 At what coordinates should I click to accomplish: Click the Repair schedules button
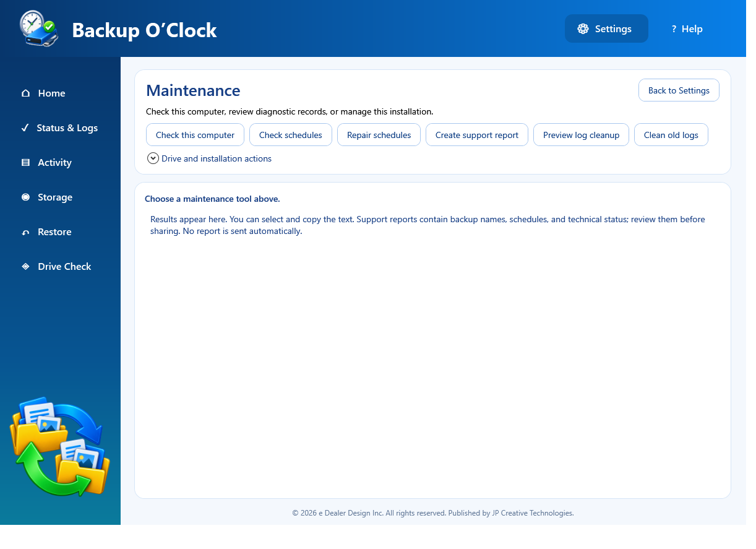379,135
